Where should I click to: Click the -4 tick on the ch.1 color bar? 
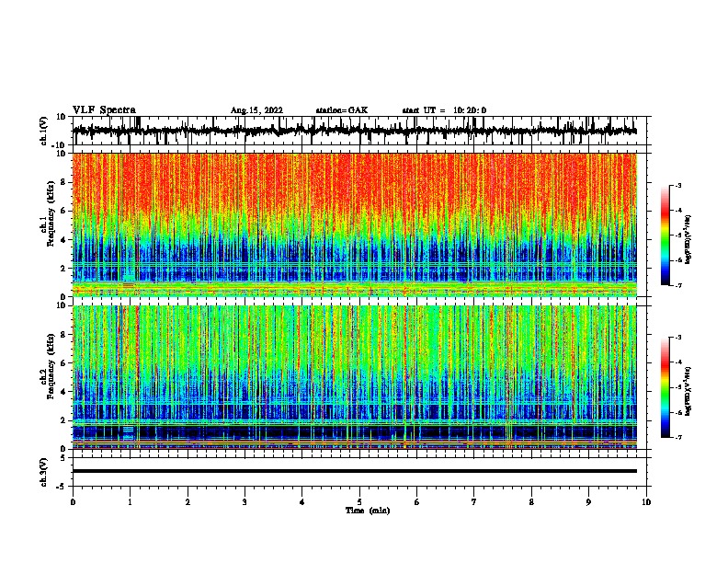[x=678, y=211]
